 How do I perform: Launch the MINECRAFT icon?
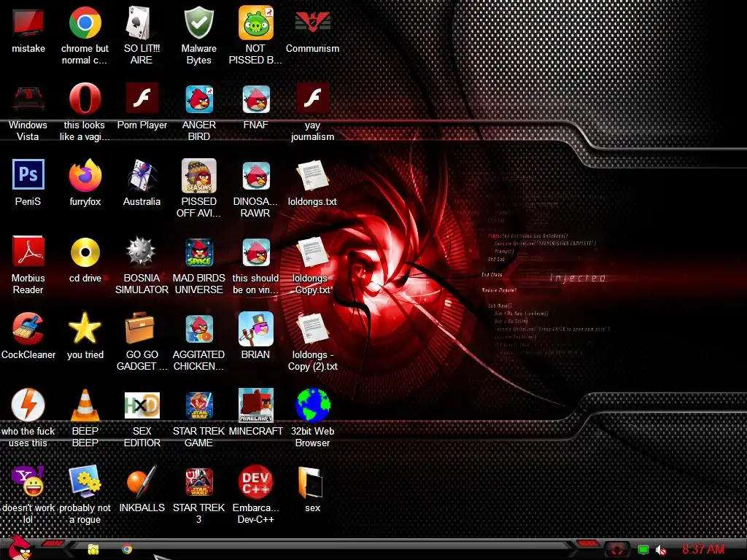coord(256,405)
